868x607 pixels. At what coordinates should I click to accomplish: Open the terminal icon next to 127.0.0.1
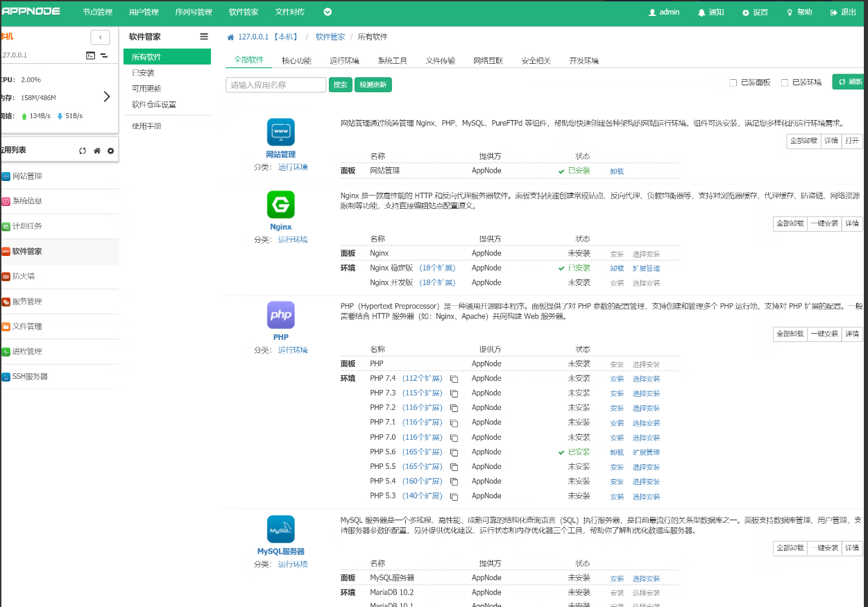pyautogui.click(x=90, y=55)
